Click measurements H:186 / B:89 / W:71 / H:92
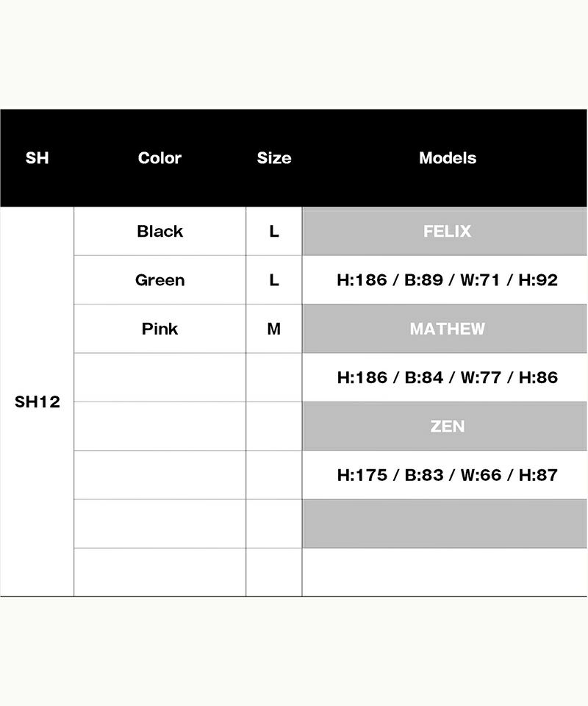The image size is (588, 706). point(447,280)
